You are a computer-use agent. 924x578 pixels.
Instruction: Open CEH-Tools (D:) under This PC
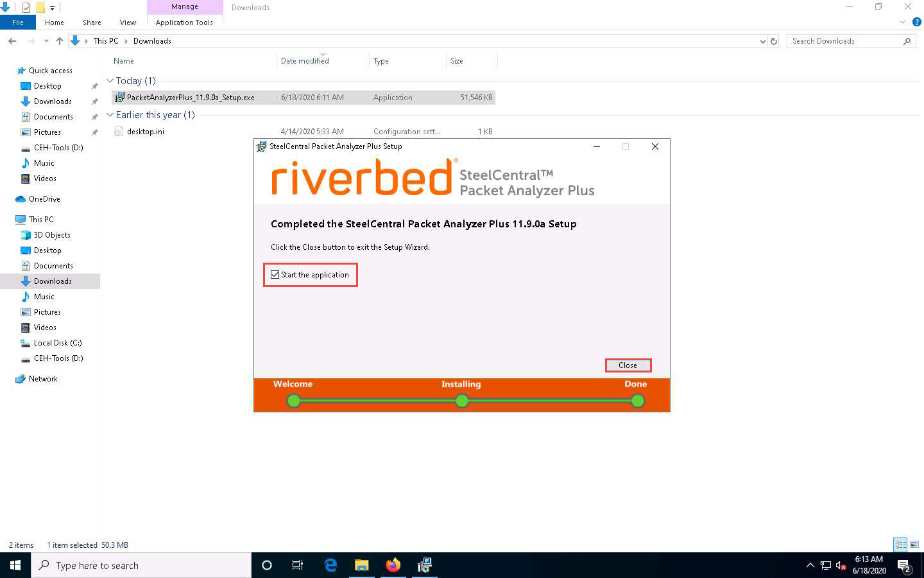(58, 358)
